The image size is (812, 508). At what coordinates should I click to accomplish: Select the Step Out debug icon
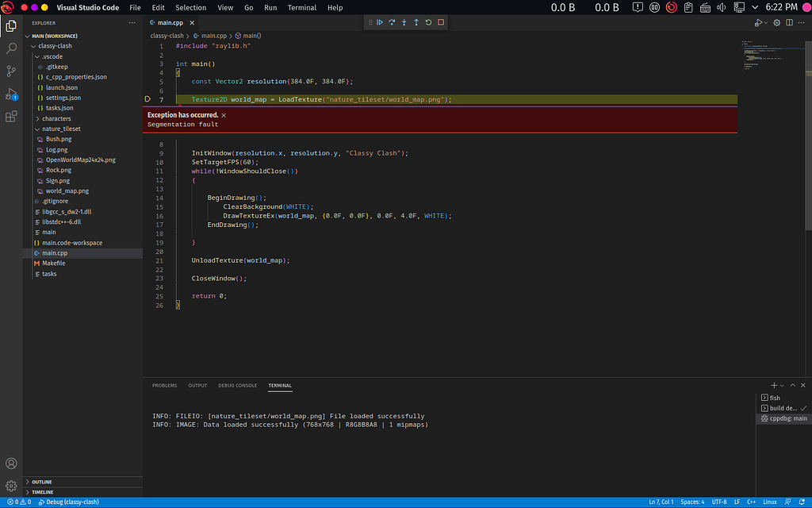416,22
